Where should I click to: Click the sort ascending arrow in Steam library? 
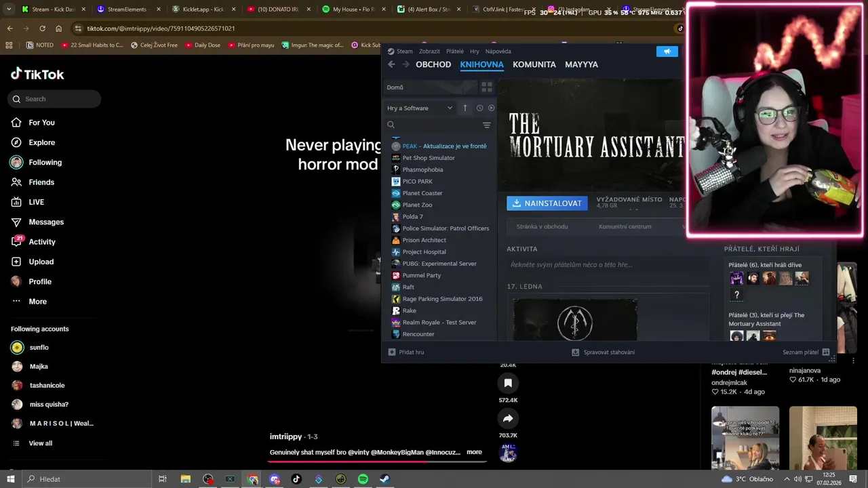pos(465,108)
